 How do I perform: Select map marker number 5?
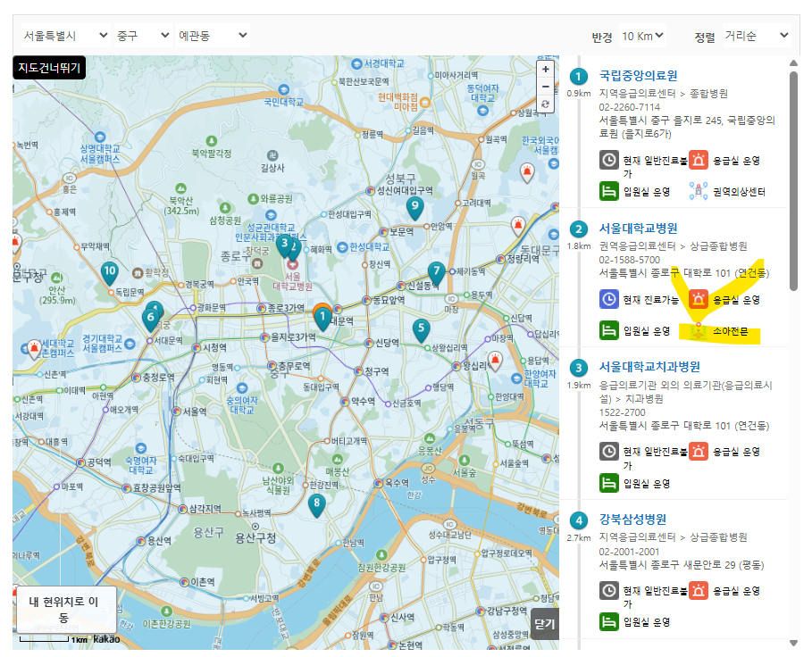point(421,330)
